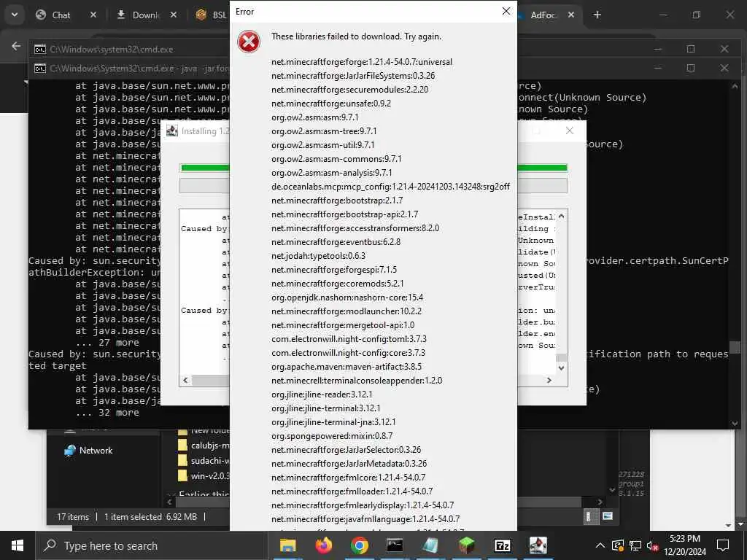Click the '17 items' status bar text

(x=73, y=517)
